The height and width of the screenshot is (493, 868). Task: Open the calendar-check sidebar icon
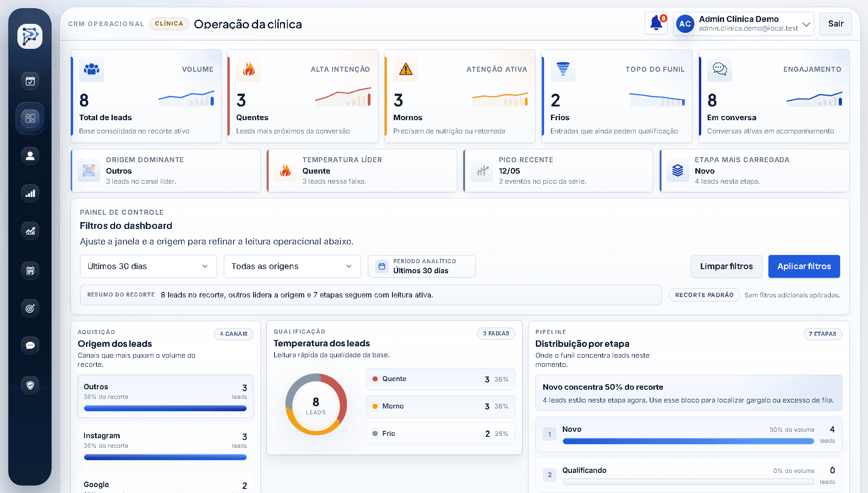tap(30, 81)
